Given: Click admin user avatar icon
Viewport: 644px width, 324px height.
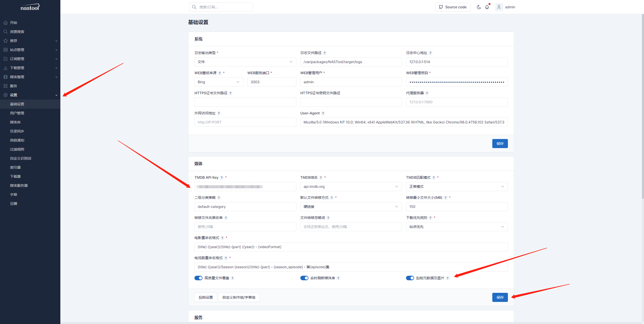Looking at the screenshot, I should pyautogui.click(x=499, y=7).
